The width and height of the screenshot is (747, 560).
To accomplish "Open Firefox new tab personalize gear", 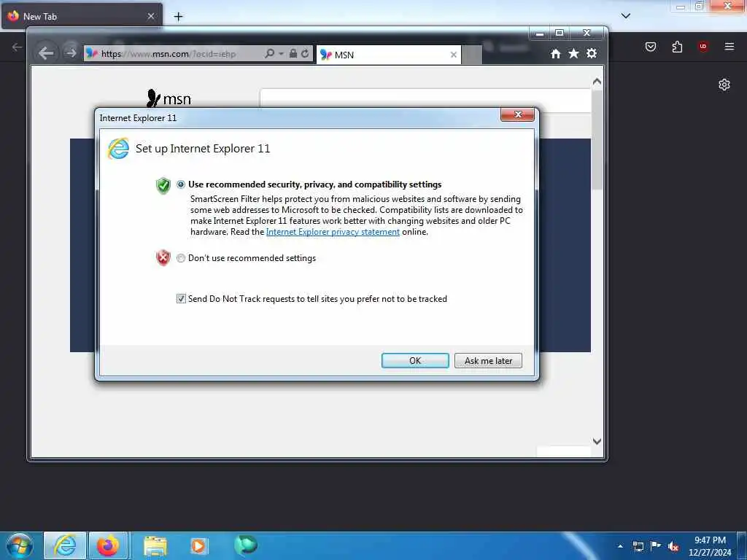I will 724,85.
